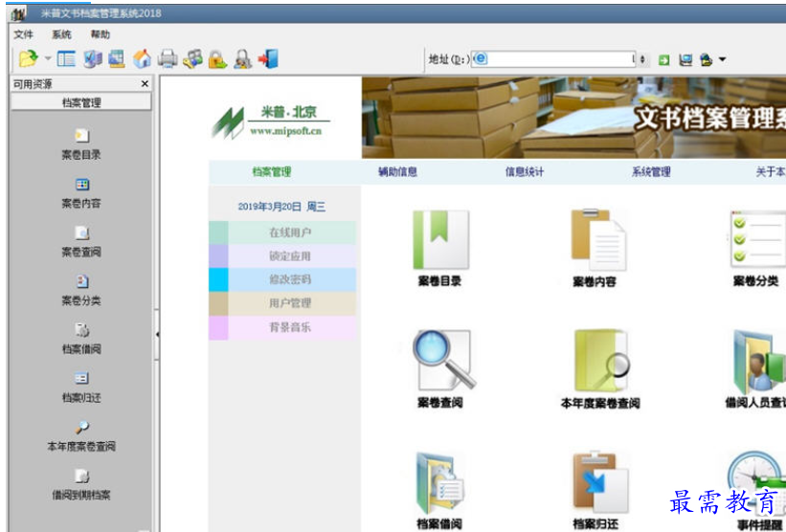Open the large 借阅人员 folder icon

759,361
